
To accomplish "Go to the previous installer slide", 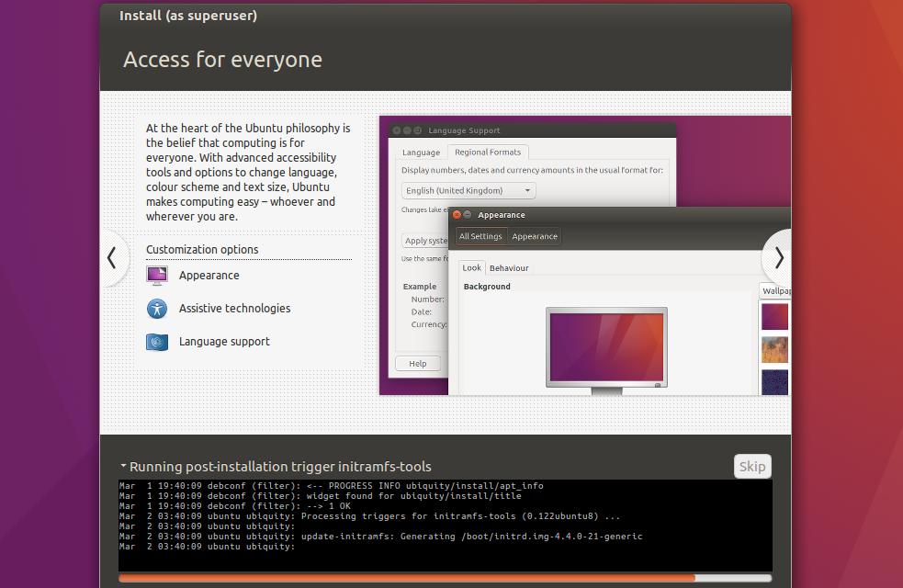I will pyautogui.click(x=112, y=258).
